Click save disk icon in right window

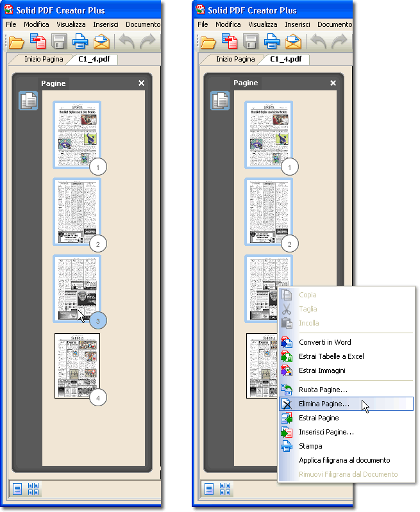coord(251,42)
